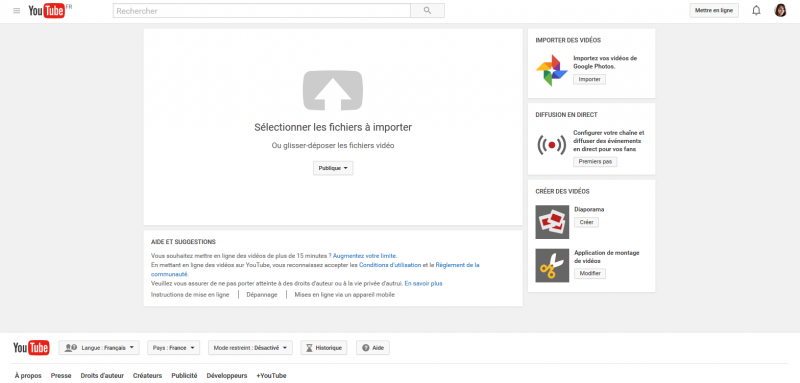Image resolution: width=800 pixels, height=383 pixels.
Task: Click the live broadcast icon
Action: [552, 145]
